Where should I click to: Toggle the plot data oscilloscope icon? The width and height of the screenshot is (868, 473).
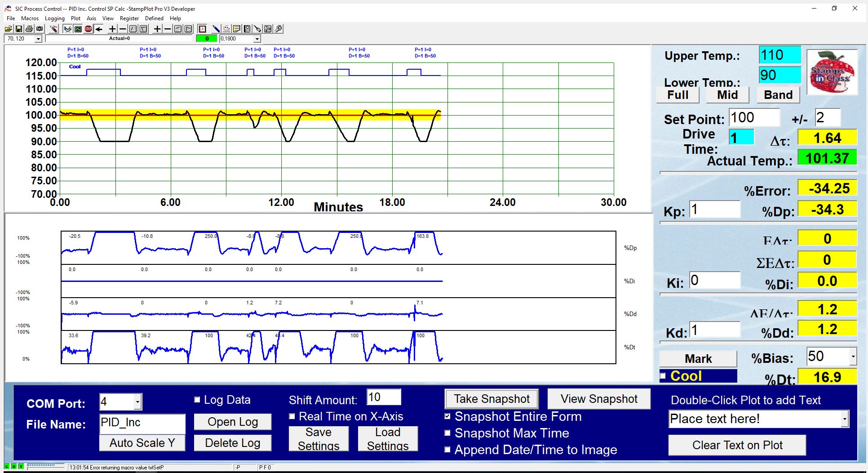pos(78,29)
